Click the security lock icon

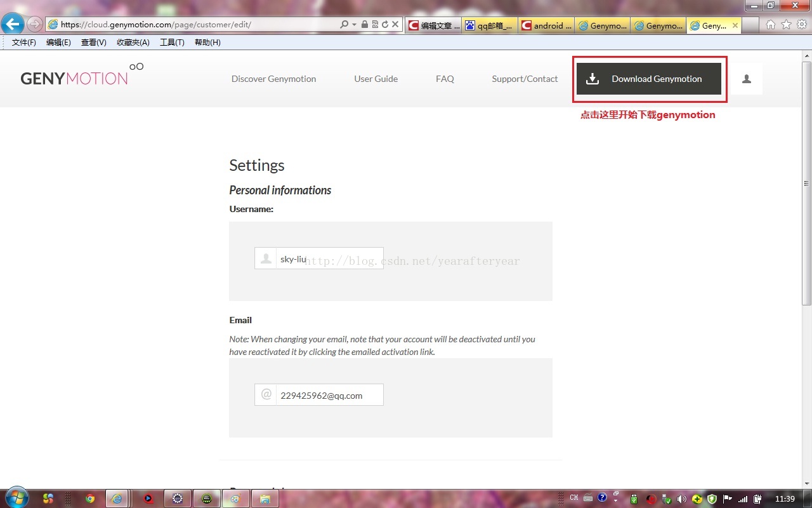click(x=365, y=25)
